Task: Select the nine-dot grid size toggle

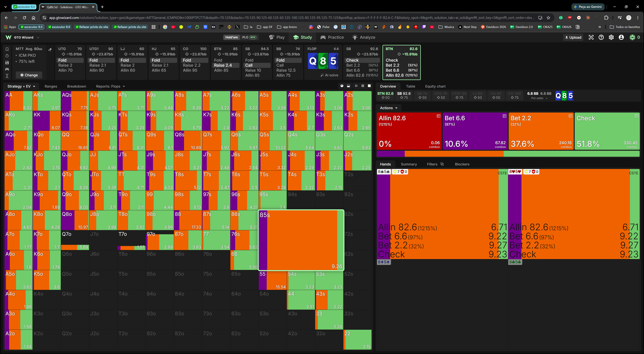Action: pos(363,86)
